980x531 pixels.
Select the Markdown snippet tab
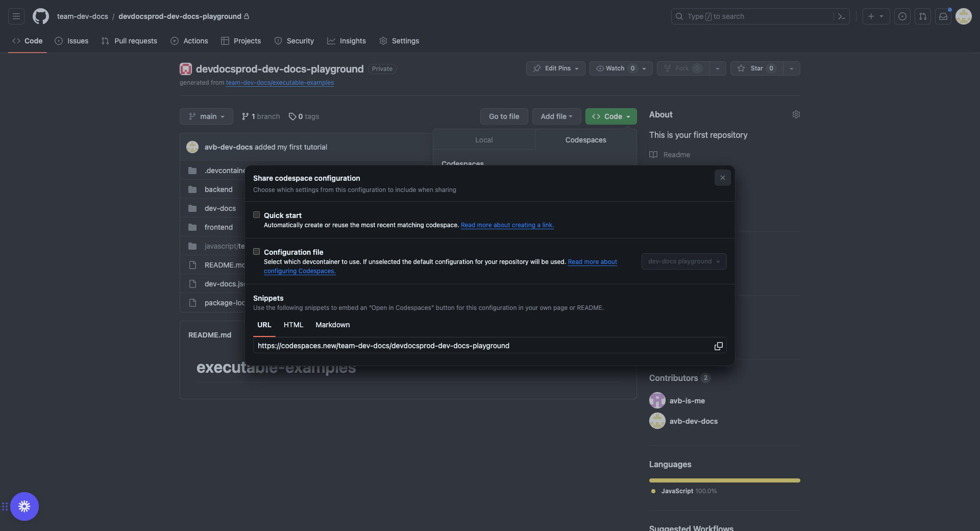coord(332,325)
